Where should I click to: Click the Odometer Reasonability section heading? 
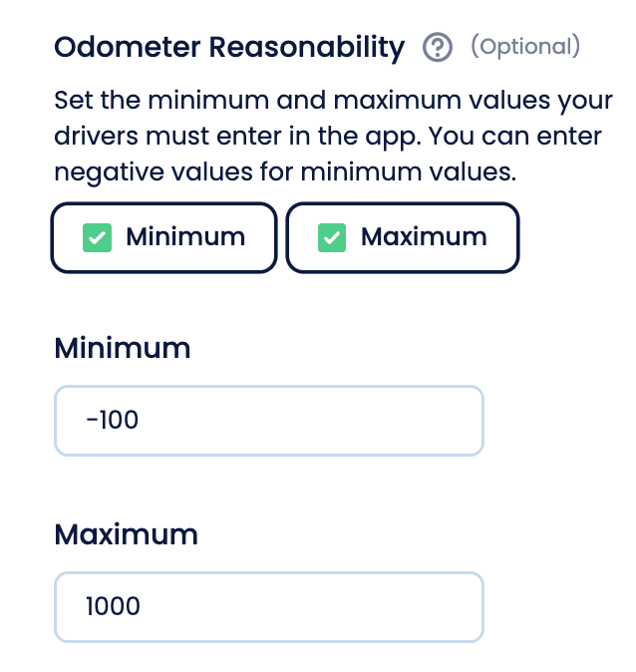click(229, 48)
